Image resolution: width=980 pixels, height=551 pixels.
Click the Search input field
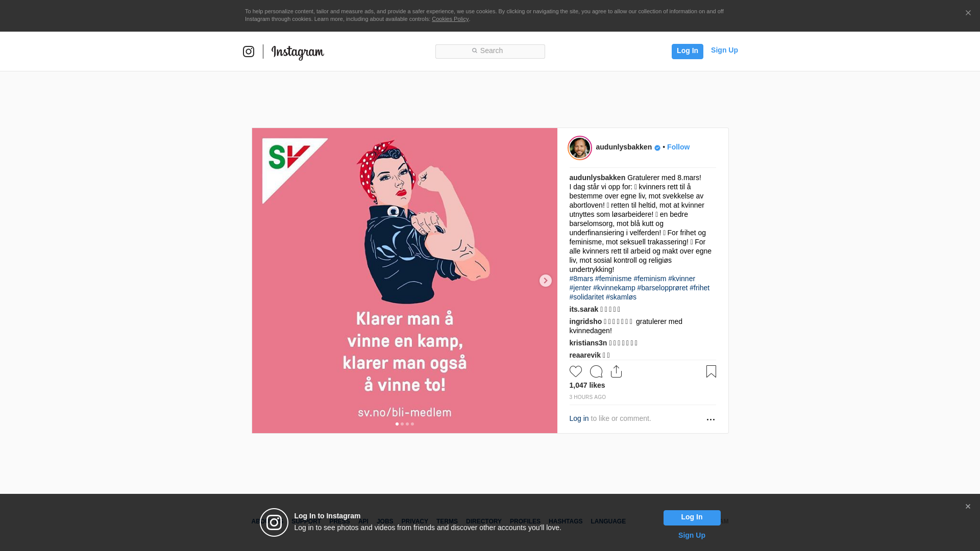(490, 51)
